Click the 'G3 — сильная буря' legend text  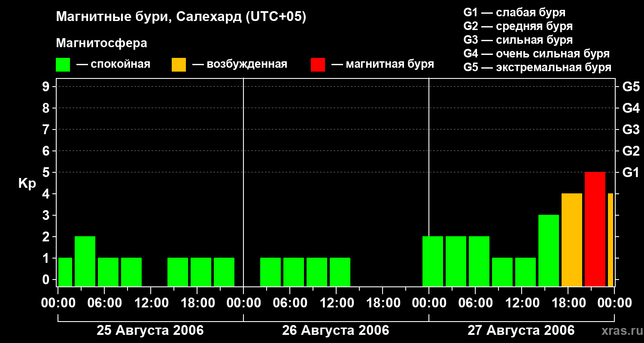click(518, 40)
